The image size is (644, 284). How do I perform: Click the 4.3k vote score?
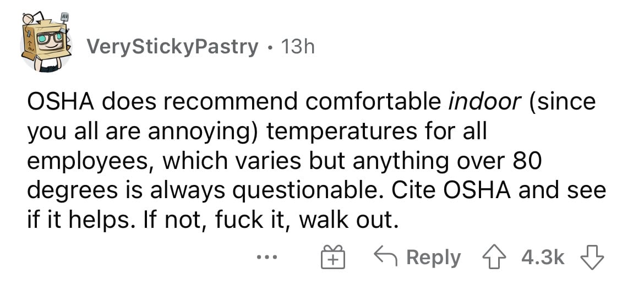point(543,258)
